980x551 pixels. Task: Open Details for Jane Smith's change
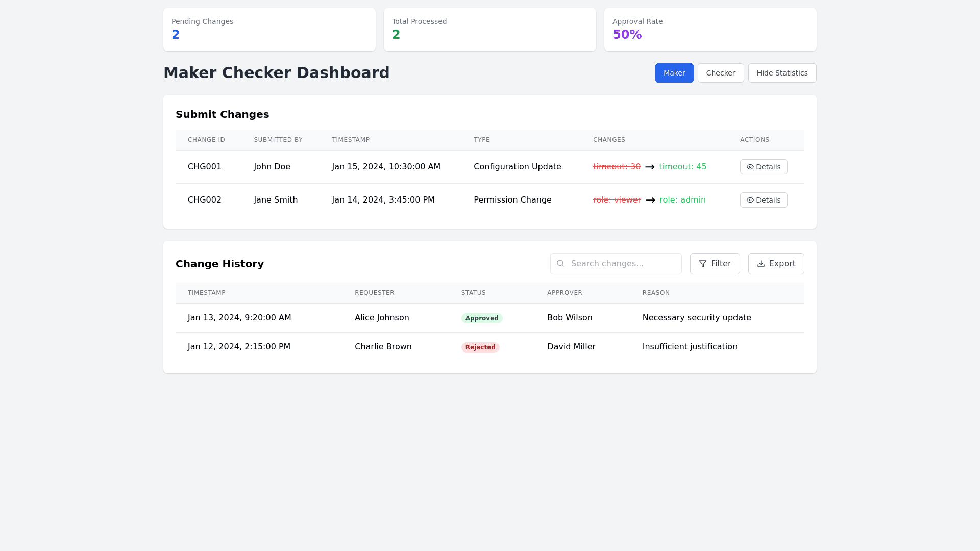pos(763,200)
